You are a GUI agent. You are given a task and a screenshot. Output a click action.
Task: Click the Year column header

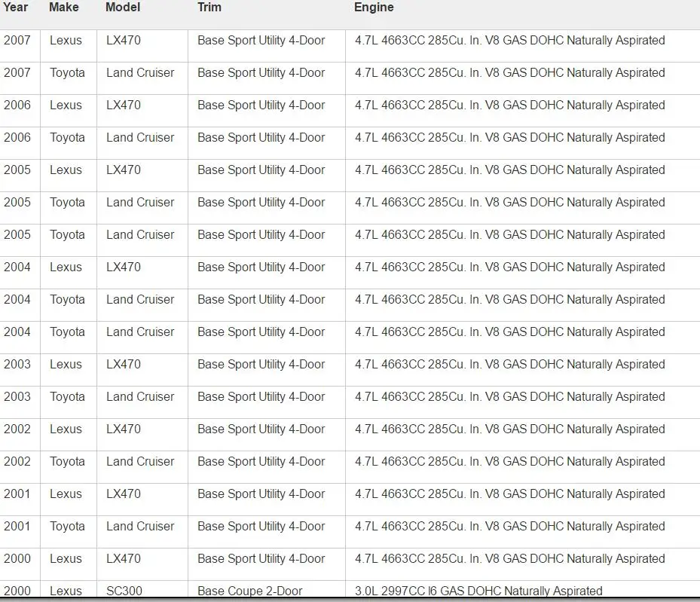click(16, 8)
